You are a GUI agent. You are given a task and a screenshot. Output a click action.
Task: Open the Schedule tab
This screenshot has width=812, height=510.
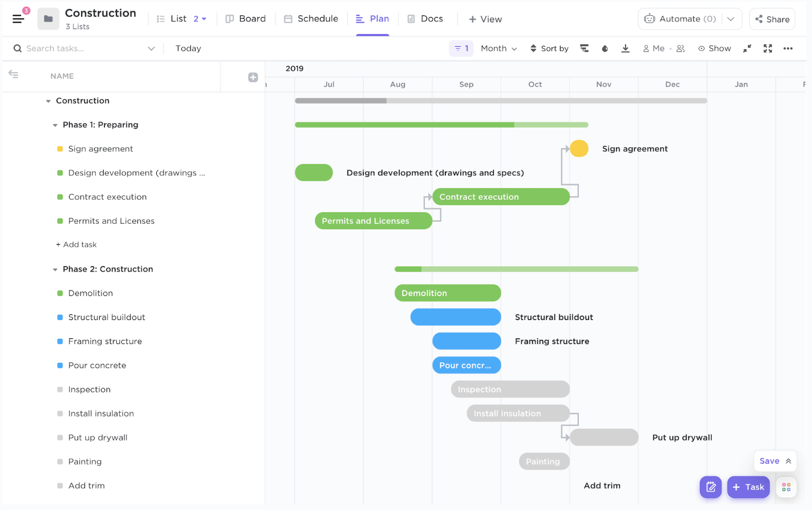click(x=311, y=19)
